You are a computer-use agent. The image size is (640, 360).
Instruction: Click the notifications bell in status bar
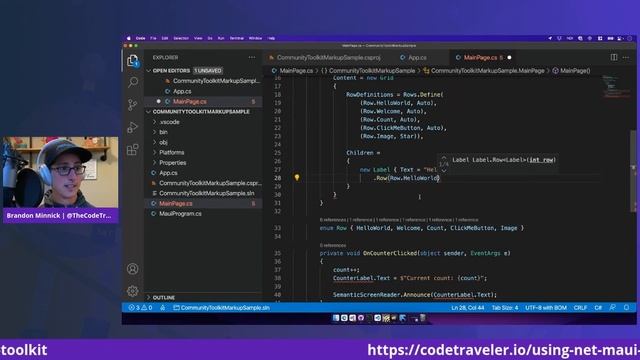point(627,308)
